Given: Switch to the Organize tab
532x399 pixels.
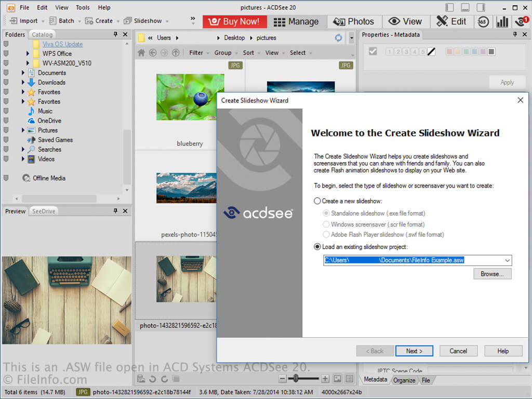Looking at the screenshot, I should (x=404, y=380).
